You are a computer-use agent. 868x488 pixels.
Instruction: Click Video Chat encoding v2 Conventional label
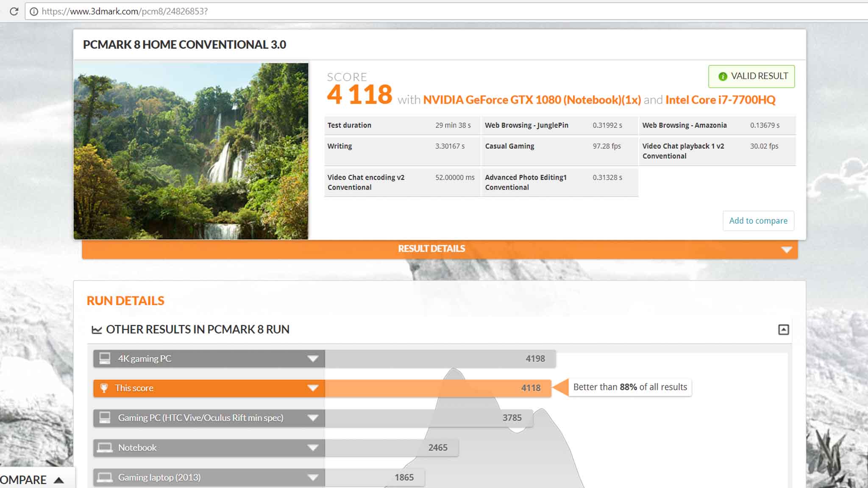[366, 183]
